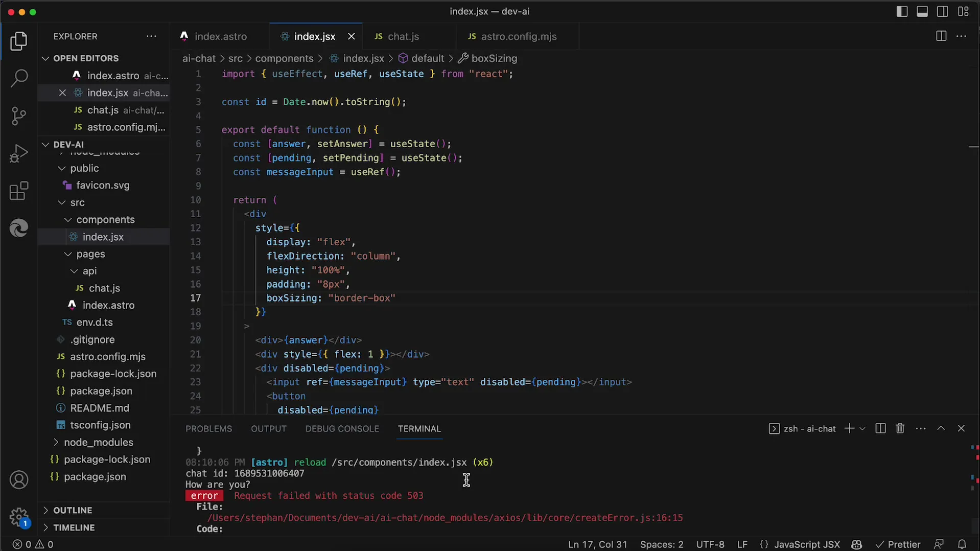Open editor more actions menu

click(x=961, y=36)
